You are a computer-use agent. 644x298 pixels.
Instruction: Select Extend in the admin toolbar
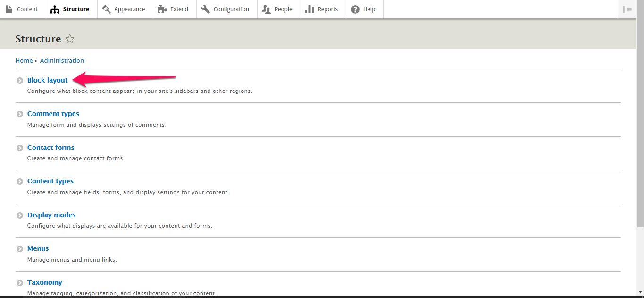tap(173, 9)
